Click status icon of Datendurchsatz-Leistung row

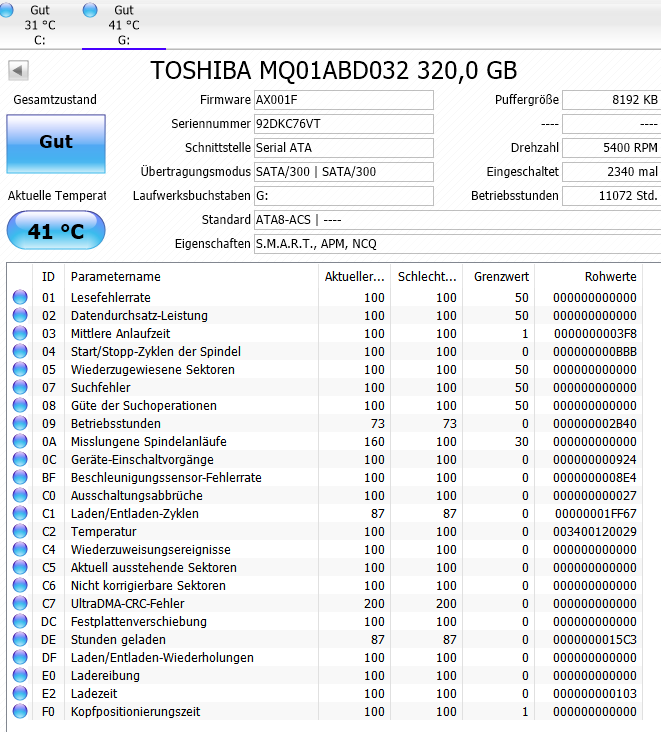[x=20, y=316]
